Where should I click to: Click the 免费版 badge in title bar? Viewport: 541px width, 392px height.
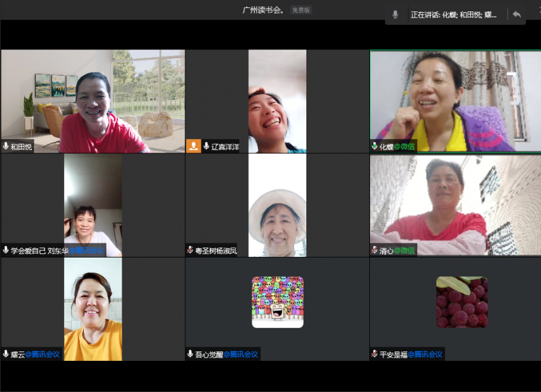pyautogui.click(x=300, y=10)
